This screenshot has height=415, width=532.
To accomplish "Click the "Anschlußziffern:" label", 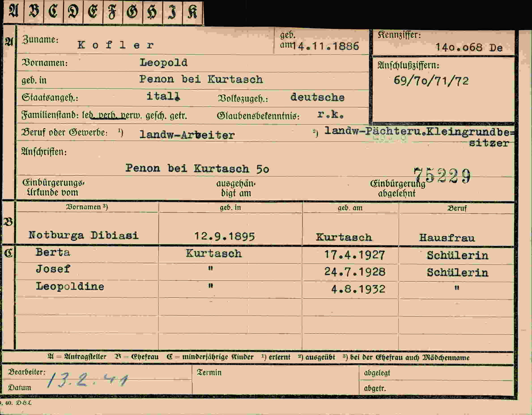I will coord(409,65).
